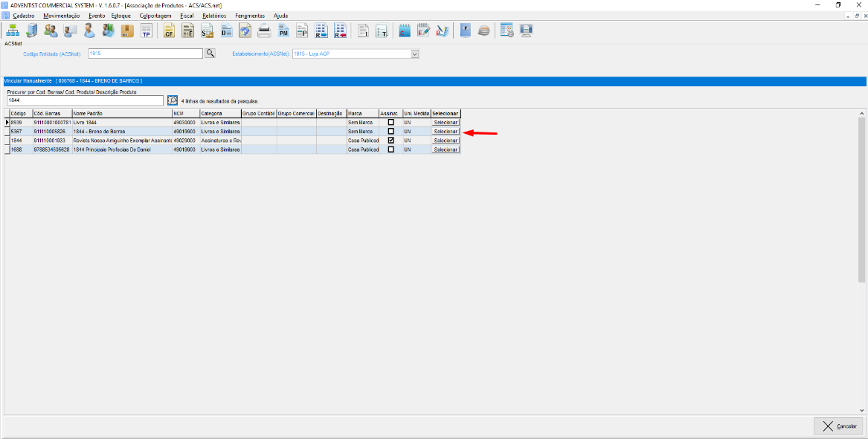Click the Codigo Entidade (ACSNet) input field
This screenshot has height=439, width=868.
(145, 54)
